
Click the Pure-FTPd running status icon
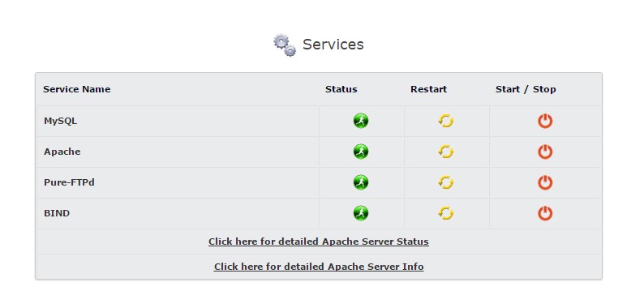[361, 182]
